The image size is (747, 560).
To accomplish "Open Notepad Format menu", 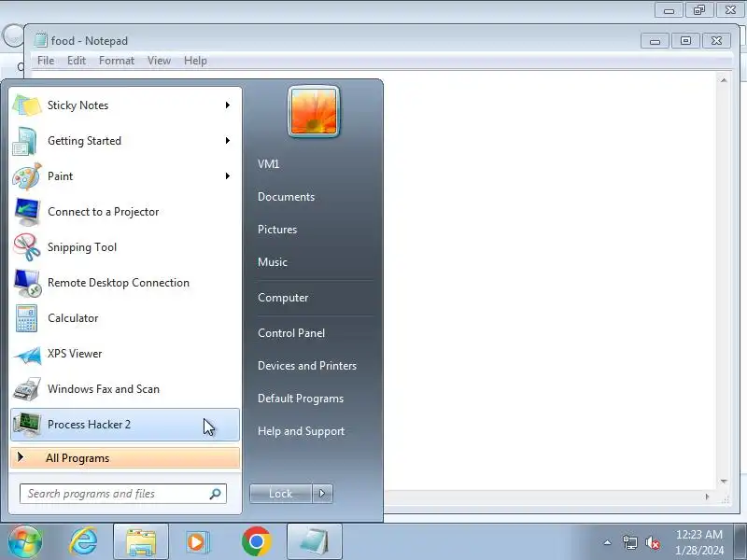I will coord(117,61).
